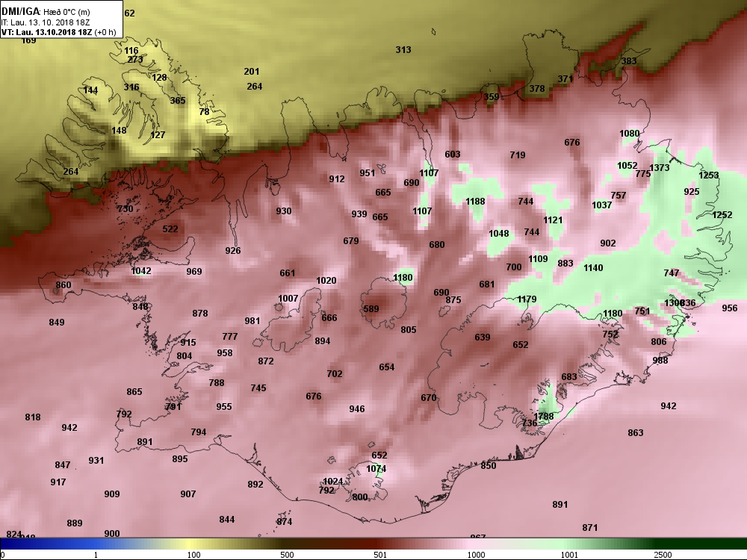Image resolution: width=747 pixels, height=560 pixels.
Task: Click the map value 603
Action: pos(453,154)
